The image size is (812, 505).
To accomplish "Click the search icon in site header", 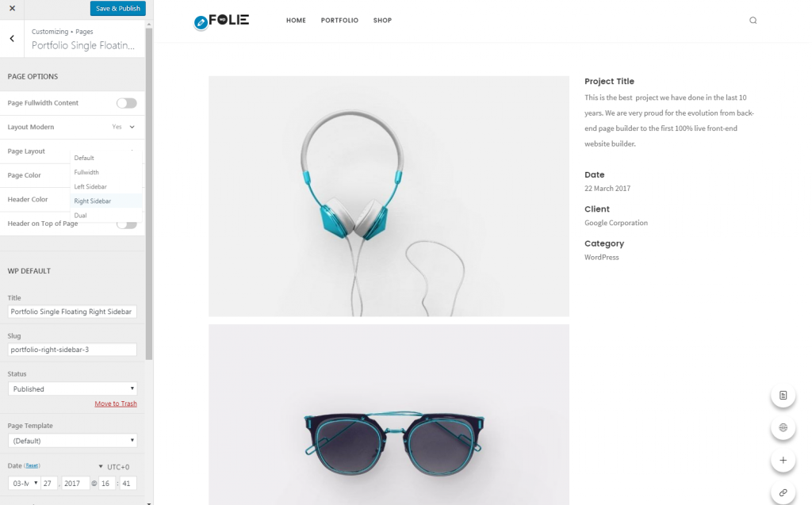I will pos(753,20).
